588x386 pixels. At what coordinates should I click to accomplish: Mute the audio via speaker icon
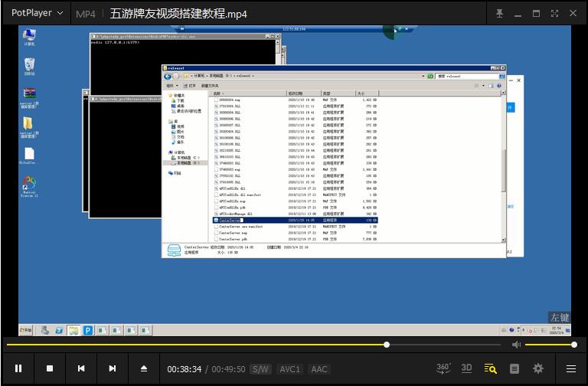click(x=516, y=345)
